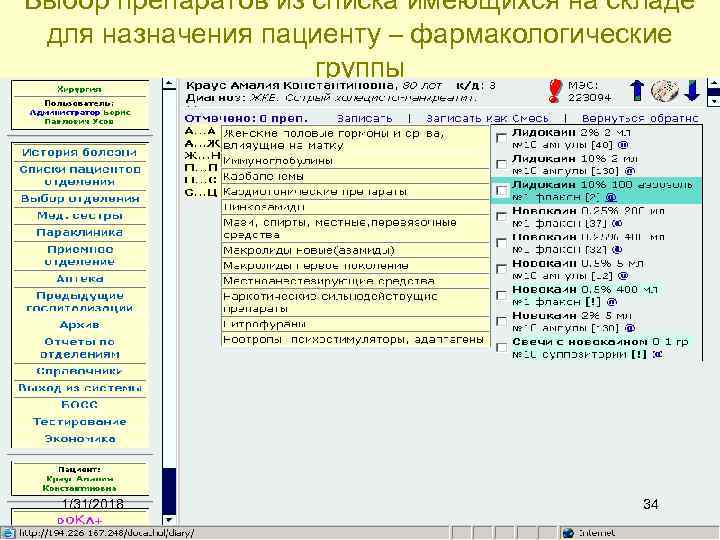This screenshot has height=540, width=720.
Task: Click the dark sidebar scrollbar thumb
Action: pos(169,491)
